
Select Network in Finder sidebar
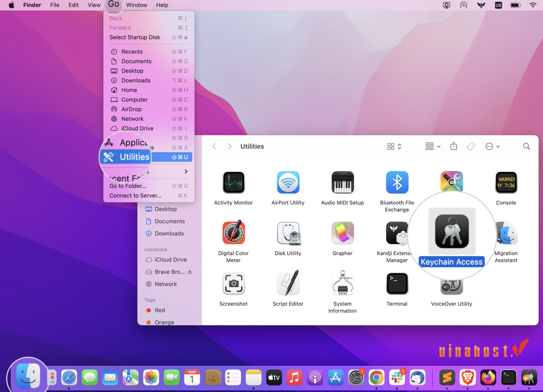point(166,284)
